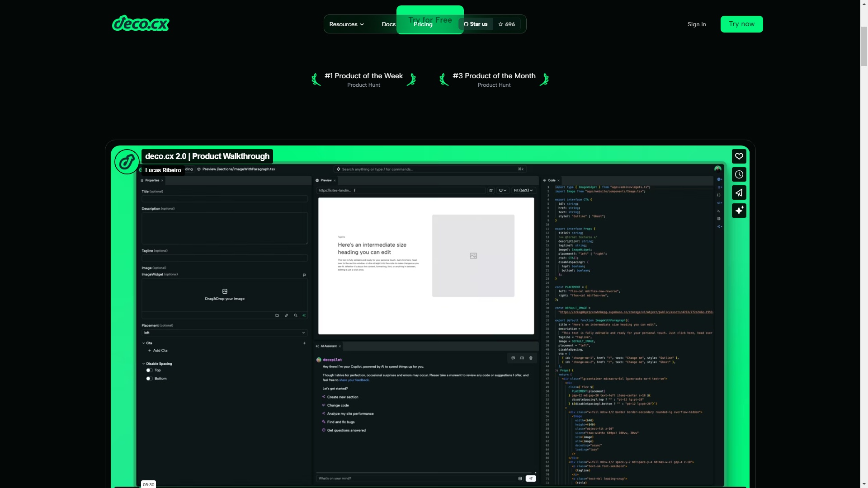The height and width of the screenshot is (488, 868).
Task: Expand the Resources menu in the navbar
Action: [347, 24]
